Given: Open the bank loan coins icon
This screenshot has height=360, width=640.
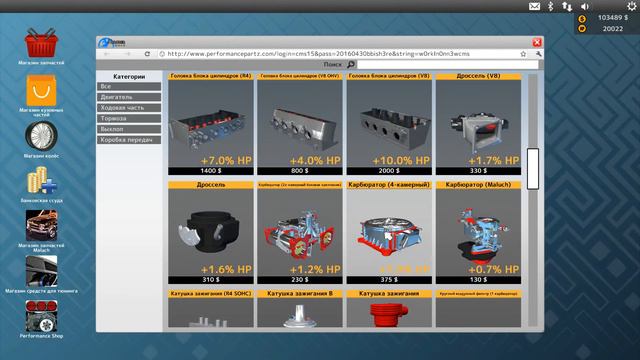Looking at the screenshot, I should 41,180.
